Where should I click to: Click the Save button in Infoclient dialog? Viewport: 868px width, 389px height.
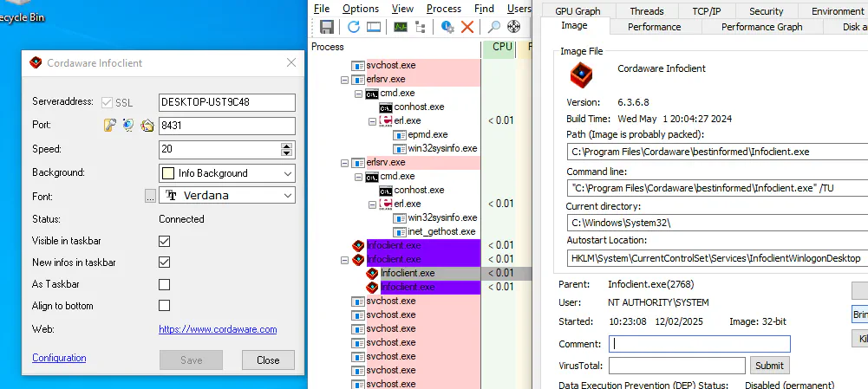(x=191, y=360)
